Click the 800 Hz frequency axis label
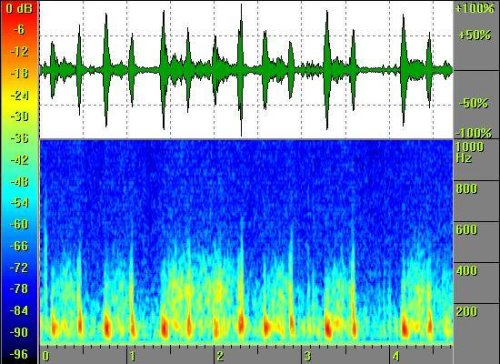 click(x=467, y=189)
